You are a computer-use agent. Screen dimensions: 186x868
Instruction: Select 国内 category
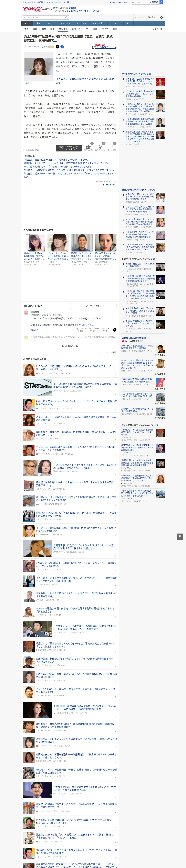point(35,29)
